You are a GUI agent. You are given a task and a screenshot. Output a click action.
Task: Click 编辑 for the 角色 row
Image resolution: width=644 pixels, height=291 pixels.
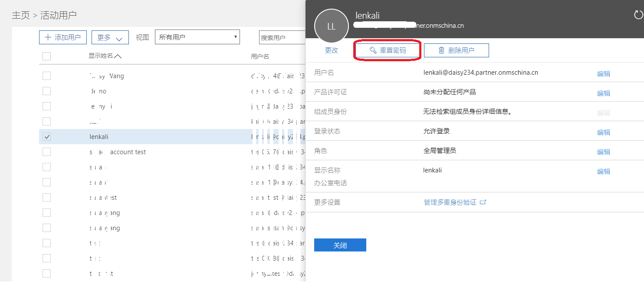[603, 152]
